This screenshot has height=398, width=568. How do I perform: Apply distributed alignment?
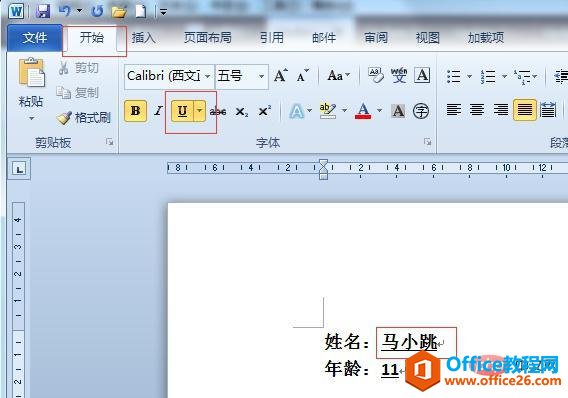point(548,110)
